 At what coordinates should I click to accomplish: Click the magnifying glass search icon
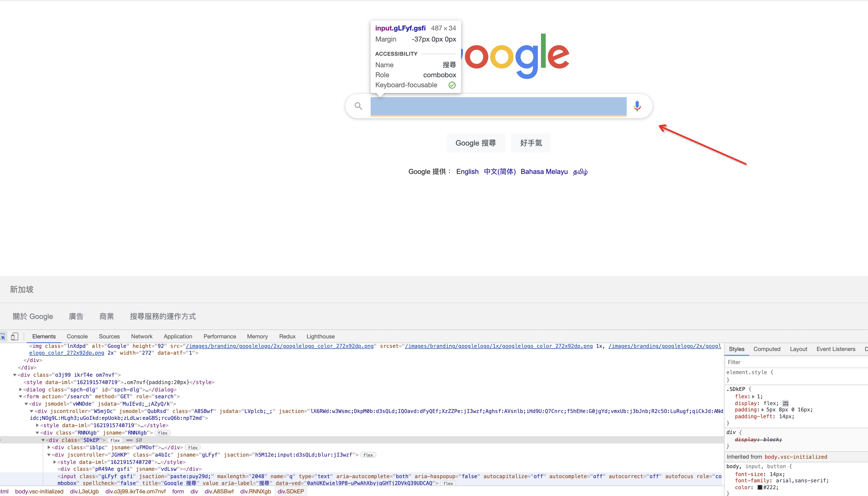pyautogui.click(x=358, y=106)
